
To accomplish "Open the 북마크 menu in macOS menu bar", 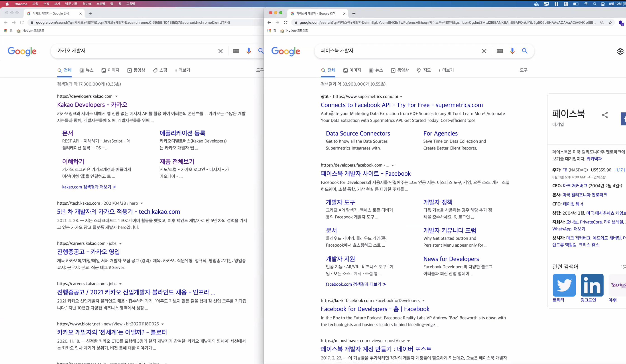I will pyautogui.click(x=87, y=4).
